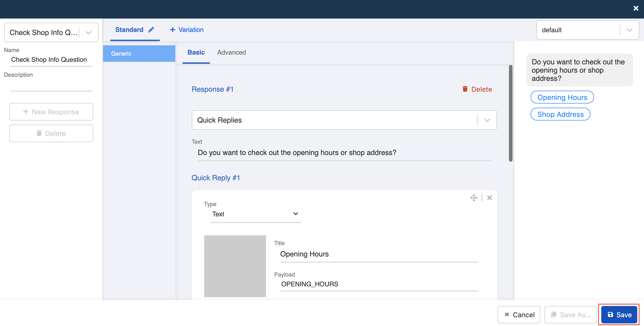This screenshot has width=644, height=326.
Task: Remove Quick Reply #1 with the X icon
Action: pos(489,198)
